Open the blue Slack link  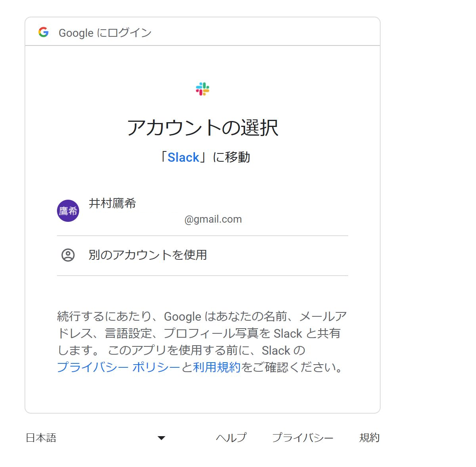pos(183,157)
